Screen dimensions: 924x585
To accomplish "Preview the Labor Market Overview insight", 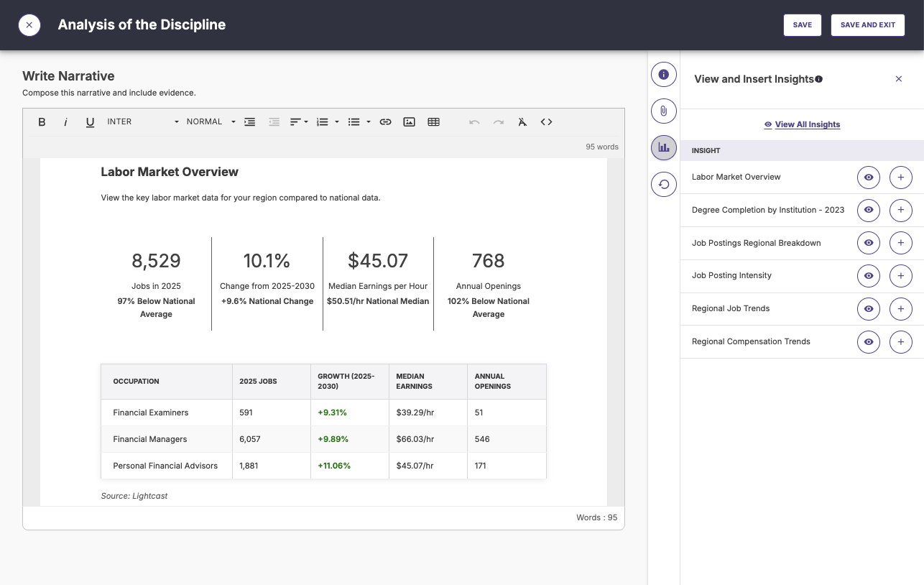I will (x=869, y=177).
